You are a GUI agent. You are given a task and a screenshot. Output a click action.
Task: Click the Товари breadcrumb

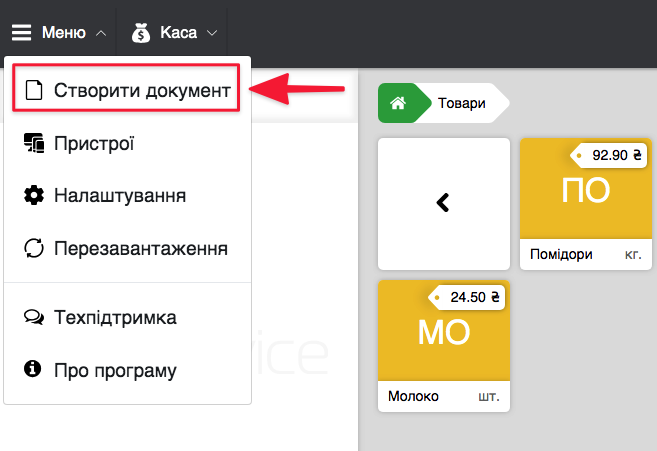(x=462, y=103)
